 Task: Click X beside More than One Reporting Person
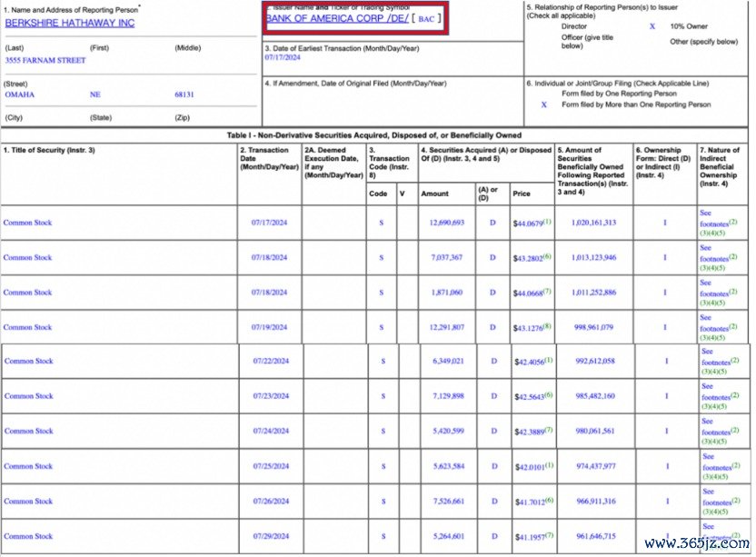click(x=544, y=104)
